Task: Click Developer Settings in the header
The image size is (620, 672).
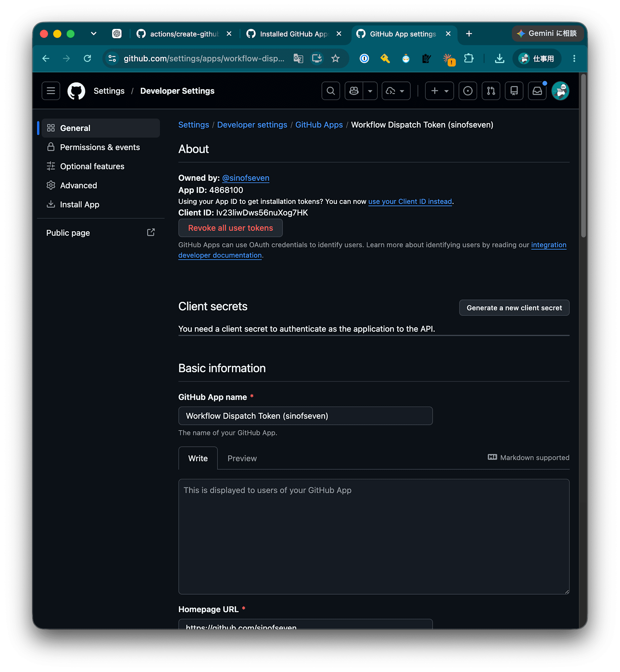Action: tap(177, 91)
